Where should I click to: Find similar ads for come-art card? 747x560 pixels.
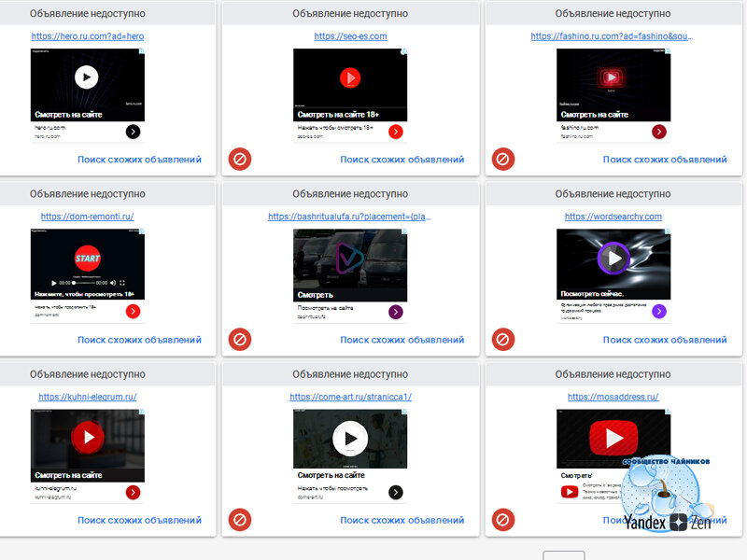402,521
